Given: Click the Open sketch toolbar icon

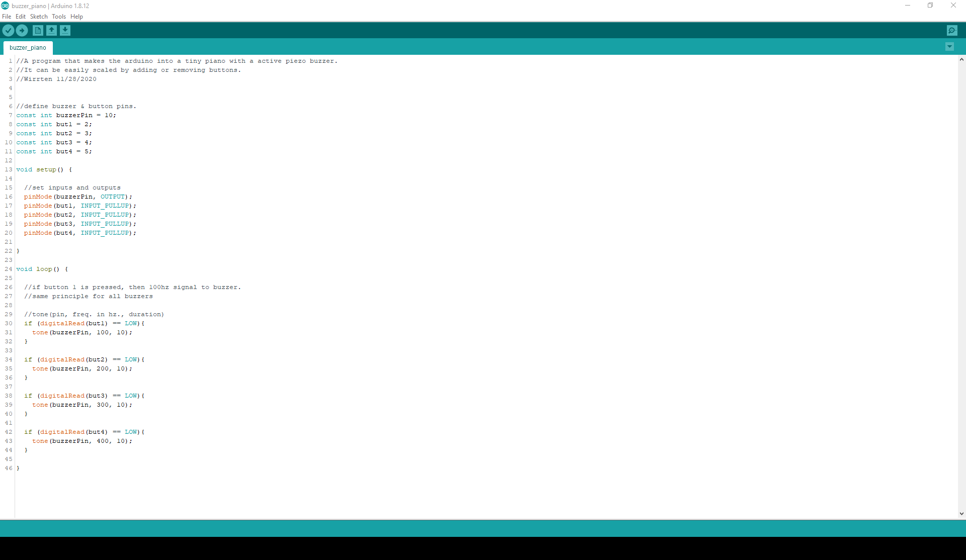Looking at the screenshot, I should tap(51, 31).
